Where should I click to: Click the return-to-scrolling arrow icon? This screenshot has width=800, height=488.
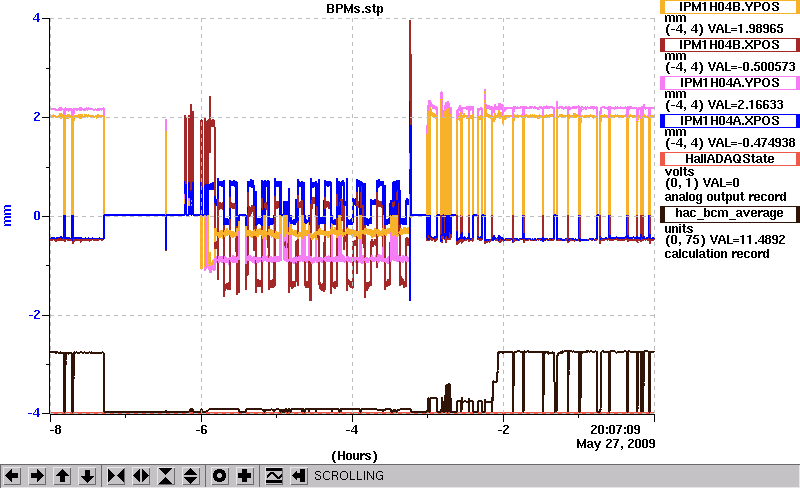[x=299, y=476]
